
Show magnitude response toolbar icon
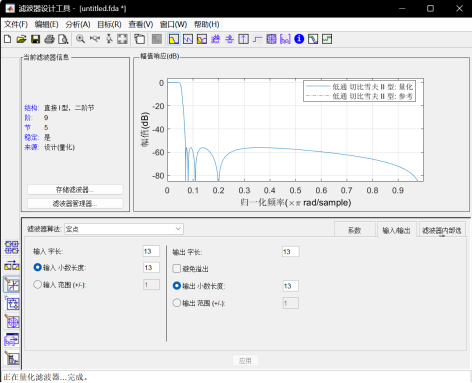[174, 39]
